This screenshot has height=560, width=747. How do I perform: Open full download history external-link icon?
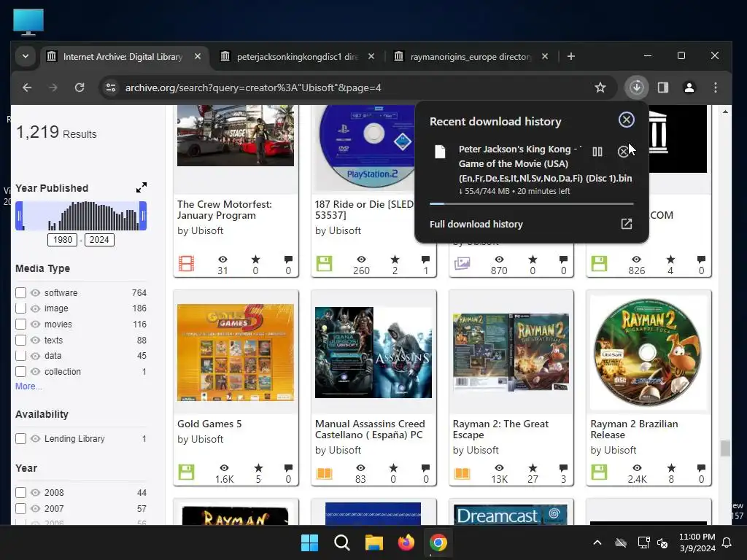click(626, 224)
